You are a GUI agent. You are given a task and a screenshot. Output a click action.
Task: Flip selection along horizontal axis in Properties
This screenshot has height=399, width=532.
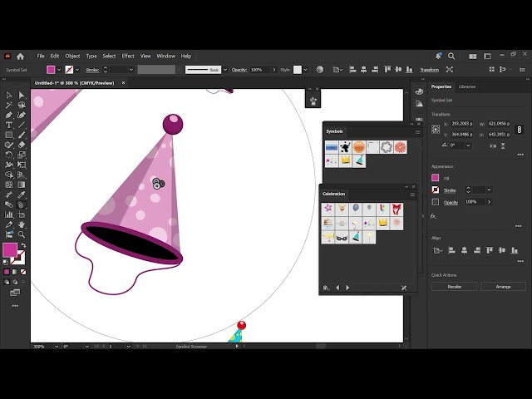pyautogui.click(x=493, y=146)
